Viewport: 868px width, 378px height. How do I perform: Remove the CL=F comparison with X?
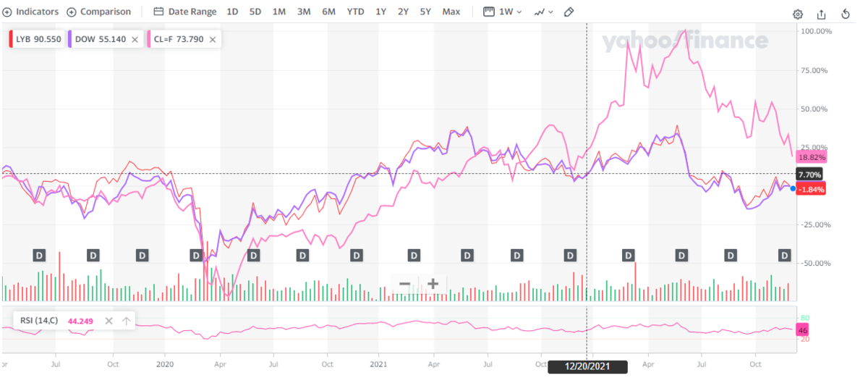[x=212, y=40]
